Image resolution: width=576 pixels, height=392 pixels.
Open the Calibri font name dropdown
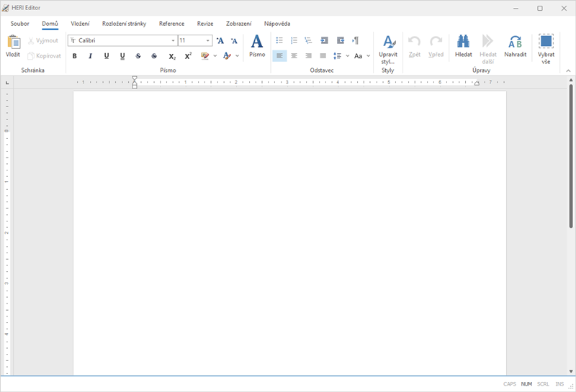173,40
